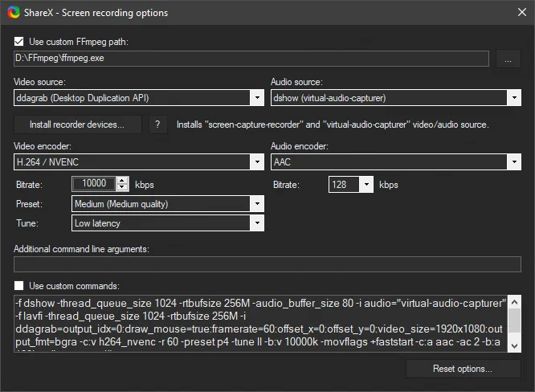Click the commands box scrollbar thumb
Image resolution: width=535 pixels, height=392 pixels.
tap(515, 321)
